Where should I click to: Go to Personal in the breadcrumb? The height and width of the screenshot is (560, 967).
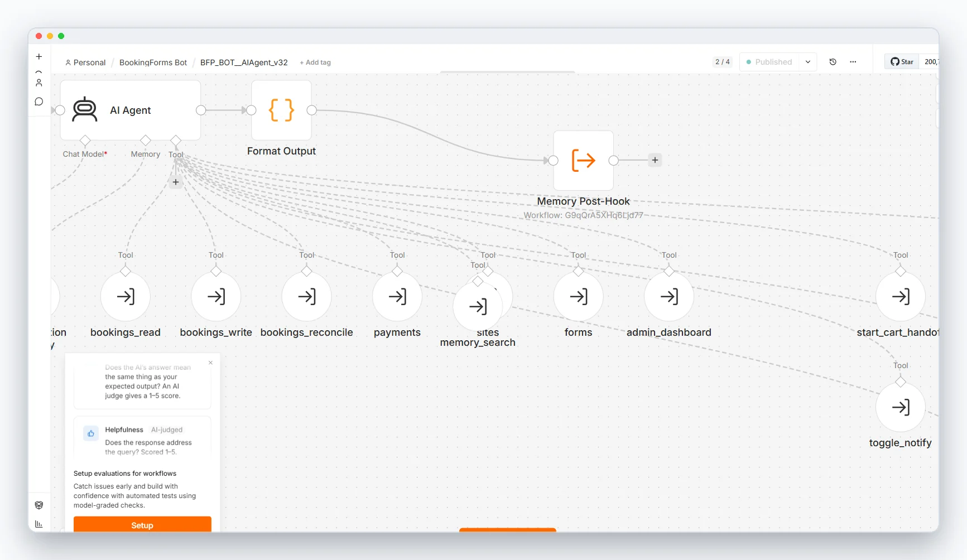click(x=85, y=62)
